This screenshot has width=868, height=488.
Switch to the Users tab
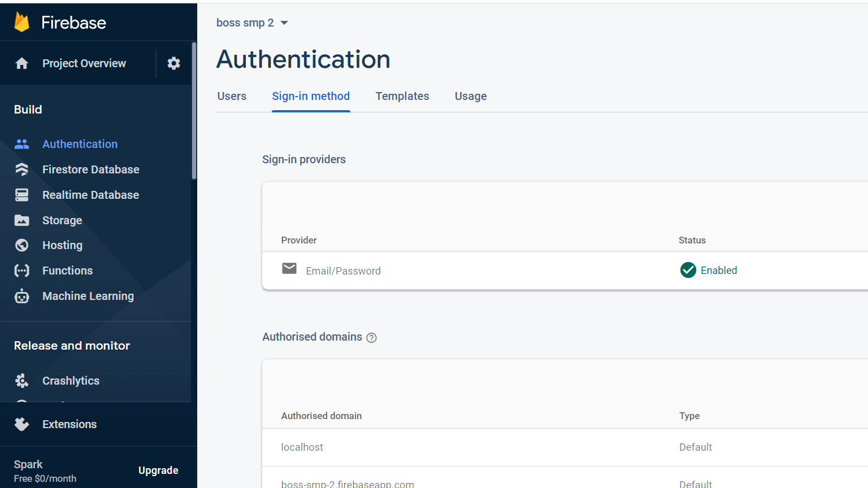pyautogui.click(x=232, y=96)
